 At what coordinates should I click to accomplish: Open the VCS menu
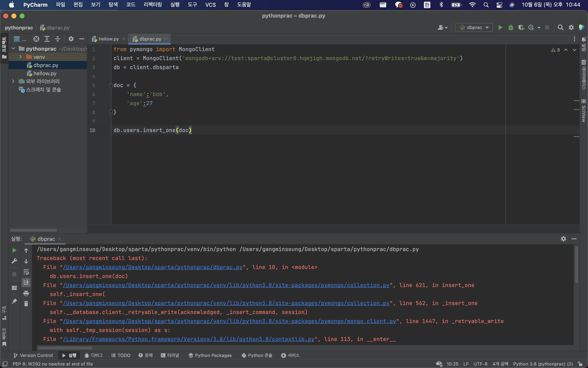pyautogui.click(x=210, y=5)
